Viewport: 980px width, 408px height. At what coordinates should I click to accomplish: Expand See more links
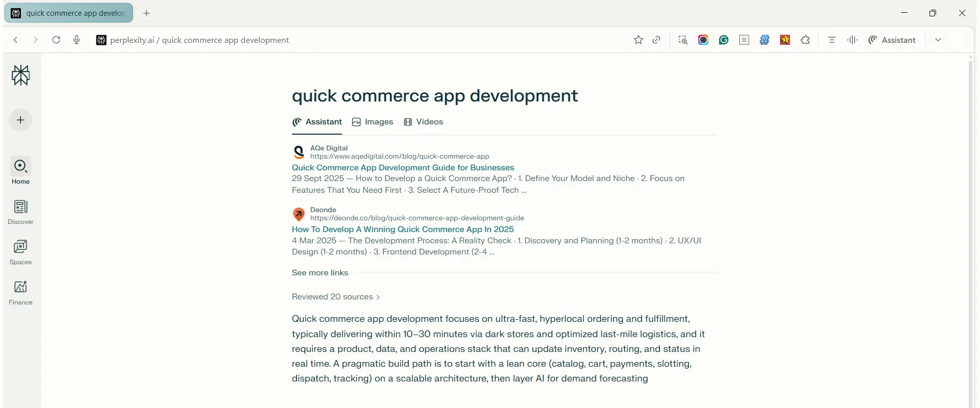(320, 273)
